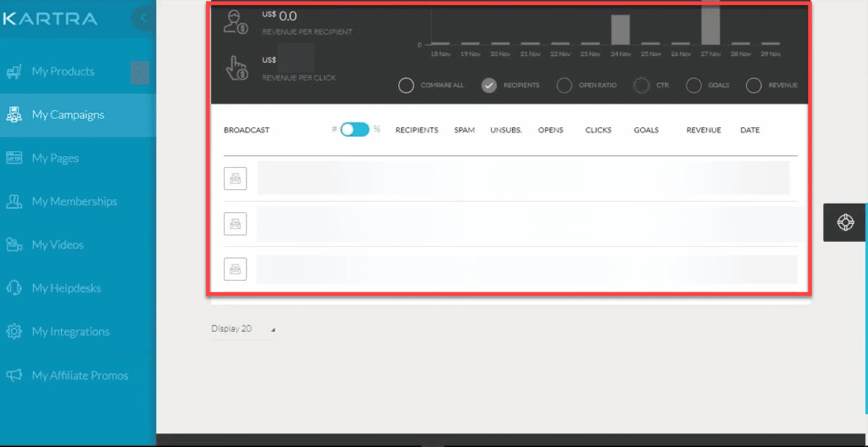Click the Clicks column header
868x447 pixels.
598,130
